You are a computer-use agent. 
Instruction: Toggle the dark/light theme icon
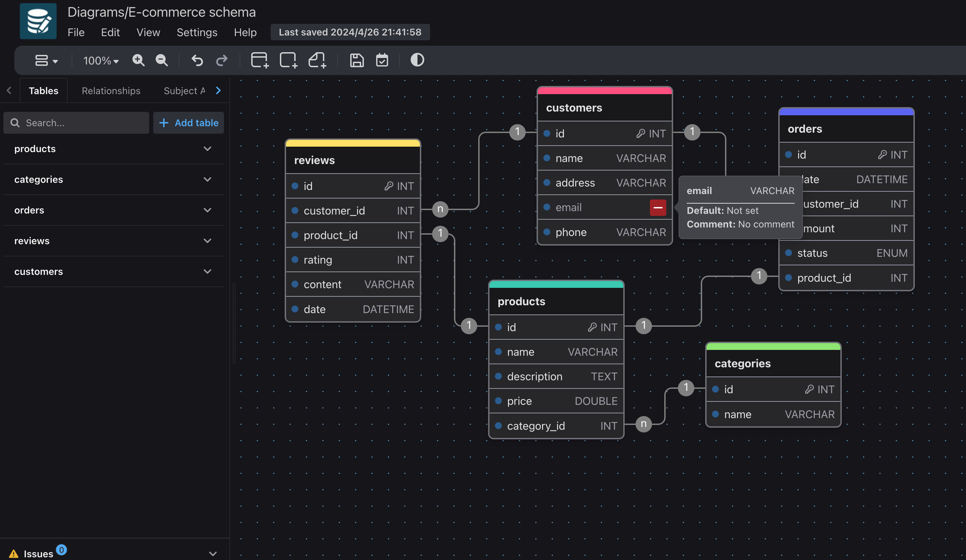point(417,60)
